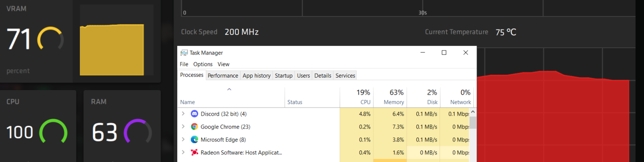Collapse the column header using the up chevron
Screen dimensions: 644x162
pos(229,89)
